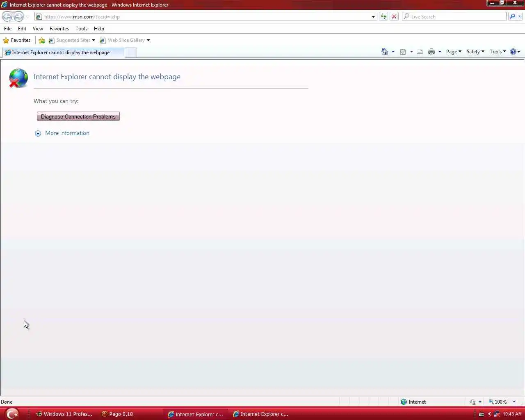This screenshot has width=525, height=420.
Task: Switch to Windows 11 Profes... taskbar window
Action: 64,414
